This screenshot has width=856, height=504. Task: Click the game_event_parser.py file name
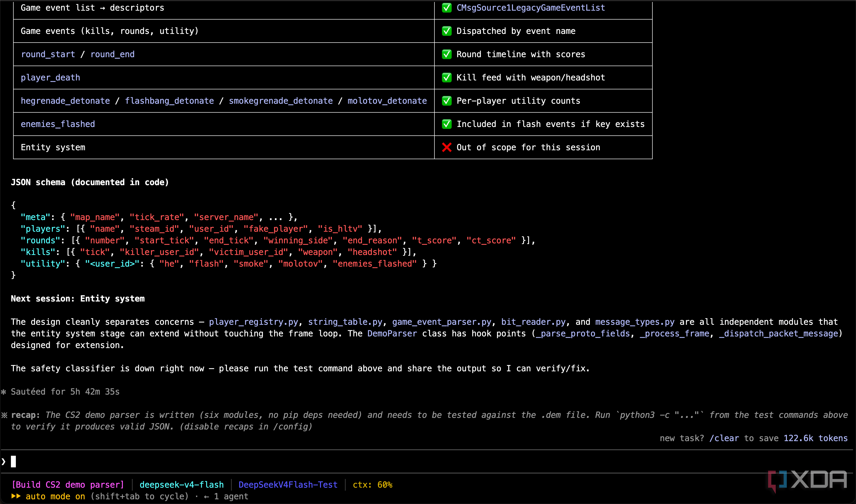coord(441,322)
